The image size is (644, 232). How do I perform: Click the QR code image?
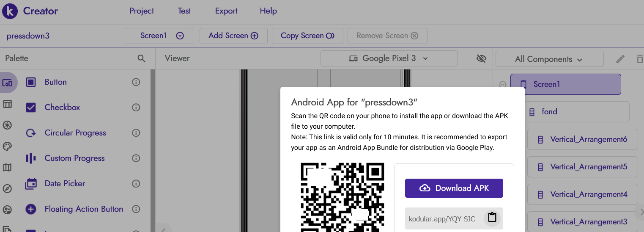[x=342, y=197]
